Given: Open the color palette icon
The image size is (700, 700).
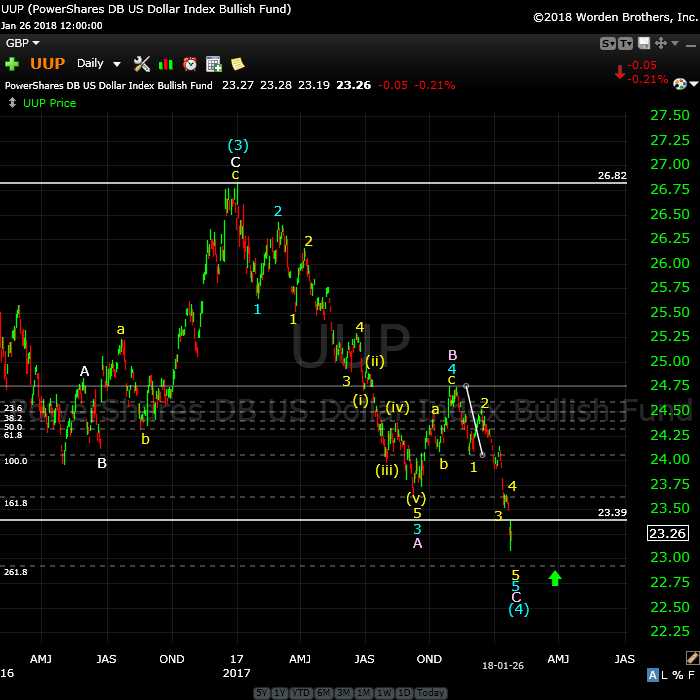Looking at the screenshot, I should tap(679, 83).
